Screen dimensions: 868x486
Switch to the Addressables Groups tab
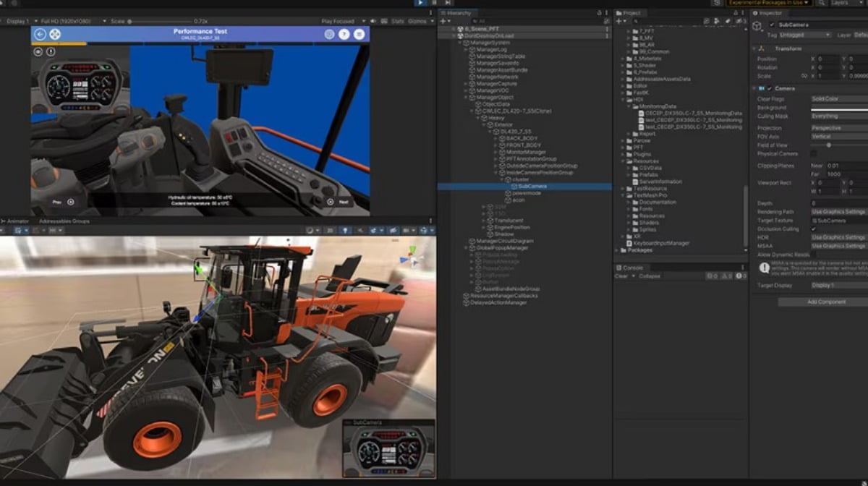(64, 221)
